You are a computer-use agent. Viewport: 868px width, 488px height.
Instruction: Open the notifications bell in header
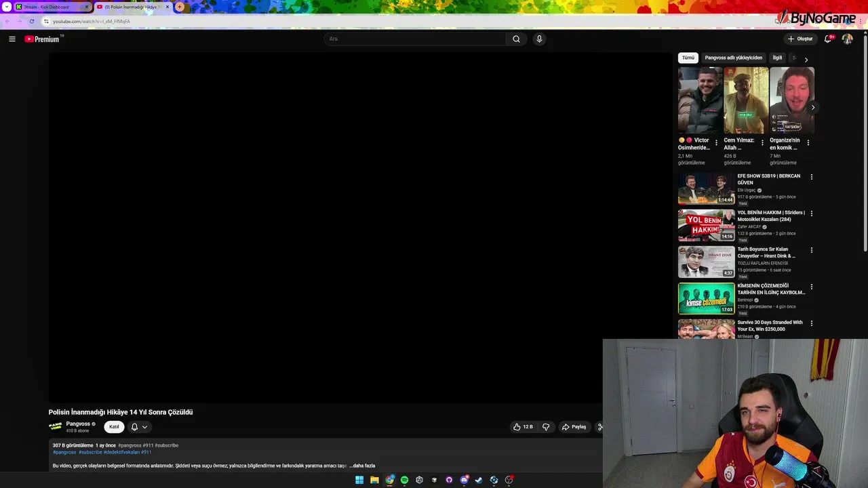(x=827, y=39)
